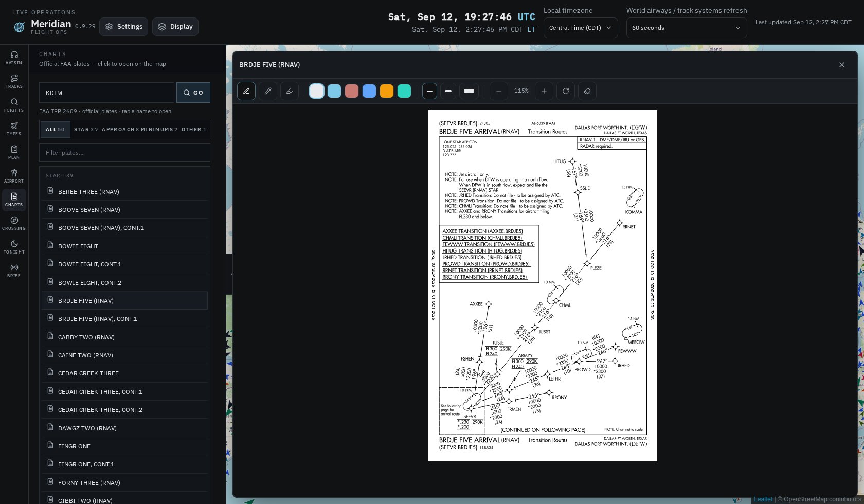864x504 pixels.
Task: Open the Flights search section
Action: pos(14,105)
